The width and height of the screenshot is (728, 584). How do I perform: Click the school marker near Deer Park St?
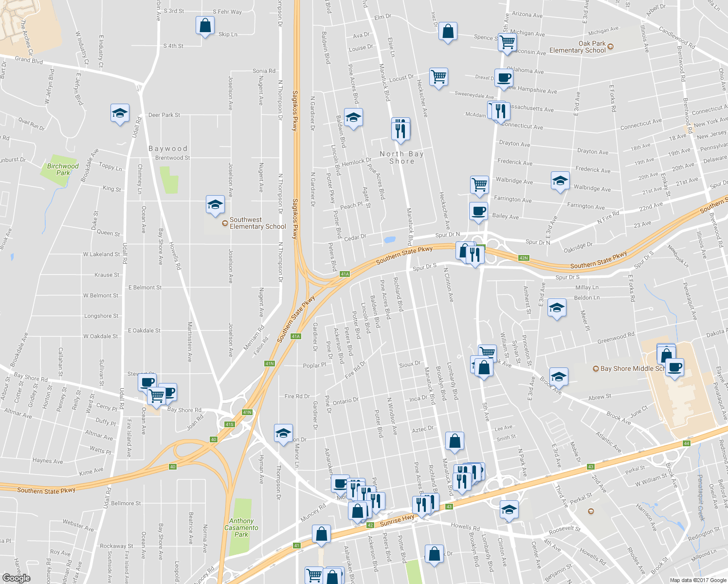coord(120,114)
